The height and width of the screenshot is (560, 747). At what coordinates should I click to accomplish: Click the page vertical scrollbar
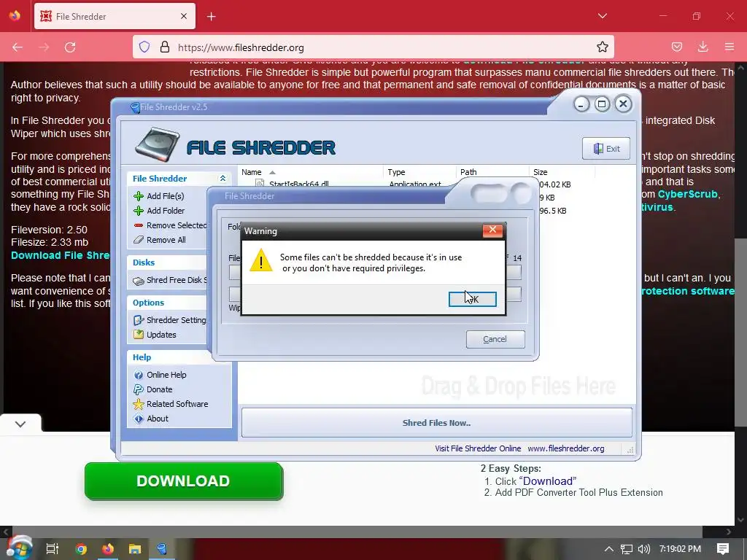(740, 333)
